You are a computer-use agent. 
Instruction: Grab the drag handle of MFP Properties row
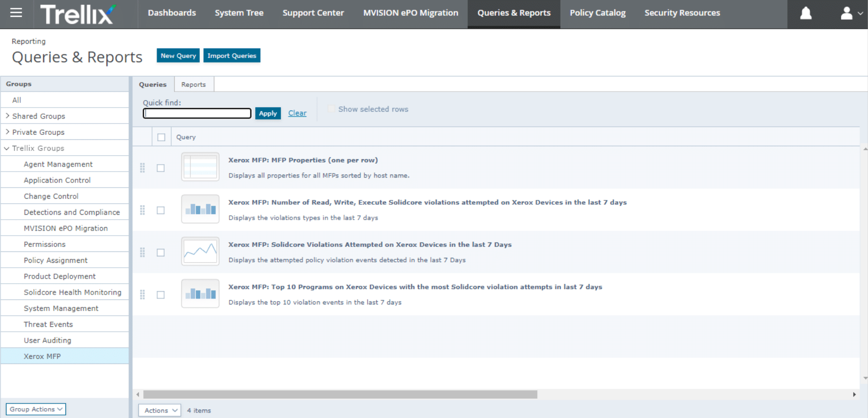pos(142,168)
